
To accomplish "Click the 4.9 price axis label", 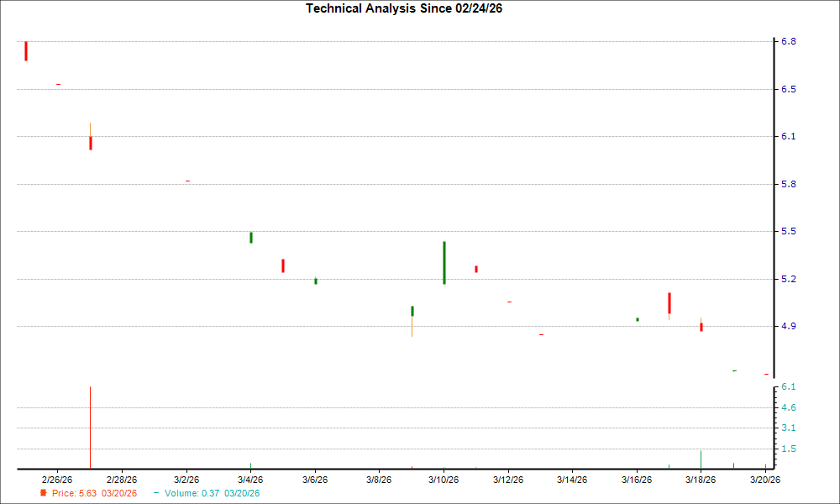I will pos(789,326).
